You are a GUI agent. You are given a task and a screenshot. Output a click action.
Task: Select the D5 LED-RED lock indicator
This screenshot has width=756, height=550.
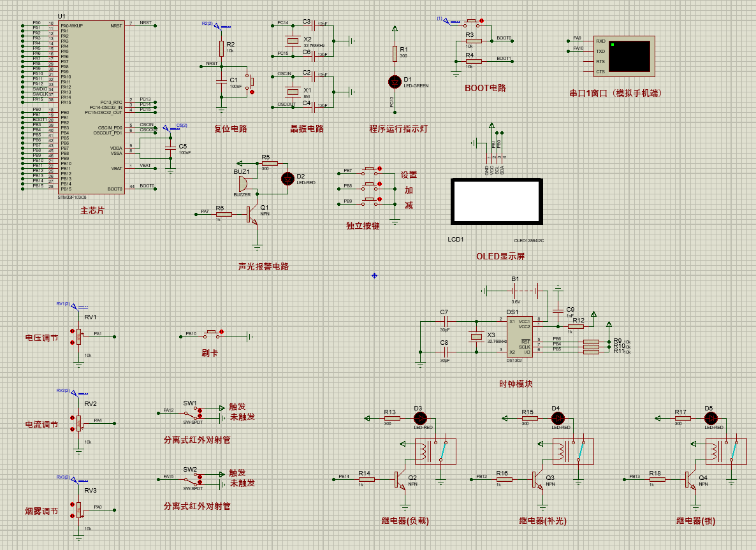pyautogui.click(x=711, y=419)
